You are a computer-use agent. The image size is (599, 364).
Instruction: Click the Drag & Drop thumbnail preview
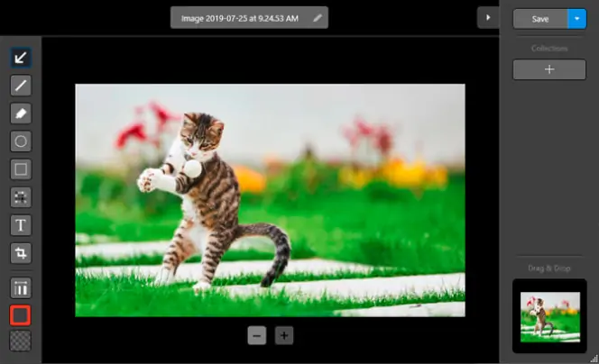(549, 316)
